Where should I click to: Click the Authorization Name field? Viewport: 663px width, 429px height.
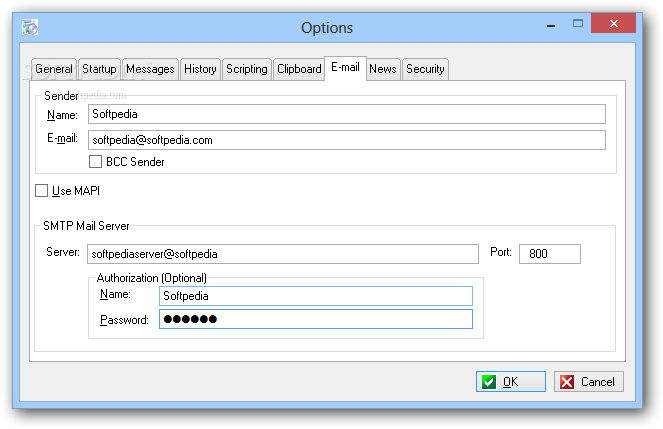pyautogui.click(x=316, y=296)
